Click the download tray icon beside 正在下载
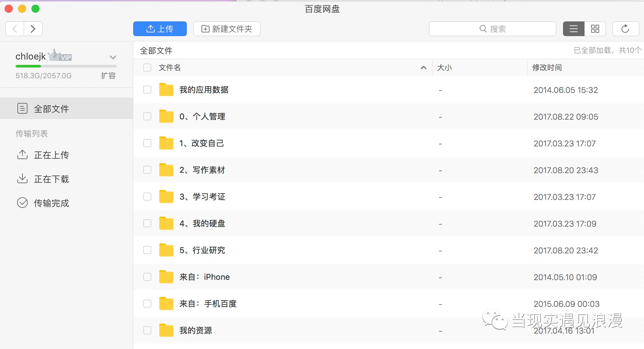This screenshot has width=644, height=349. coord(22,179)
